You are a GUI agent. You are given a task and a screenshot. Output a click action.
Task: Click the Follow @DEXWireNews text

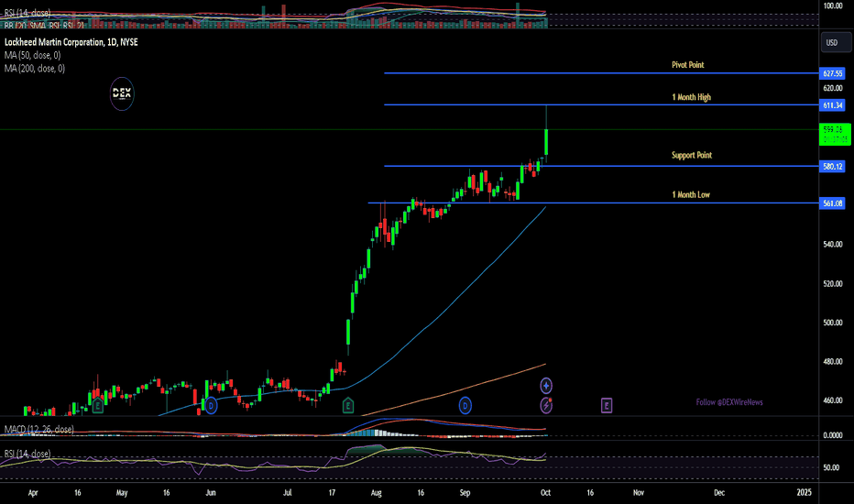(x=729, y=402)
